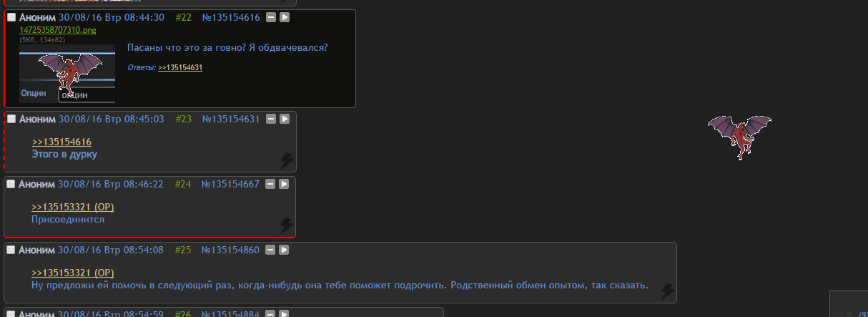Click >>135153321 (OP) link in post #24

[73, 208]
